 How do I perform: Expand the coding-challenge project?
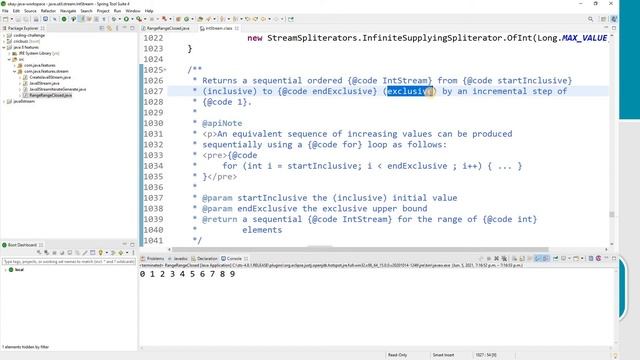[4, 36]
